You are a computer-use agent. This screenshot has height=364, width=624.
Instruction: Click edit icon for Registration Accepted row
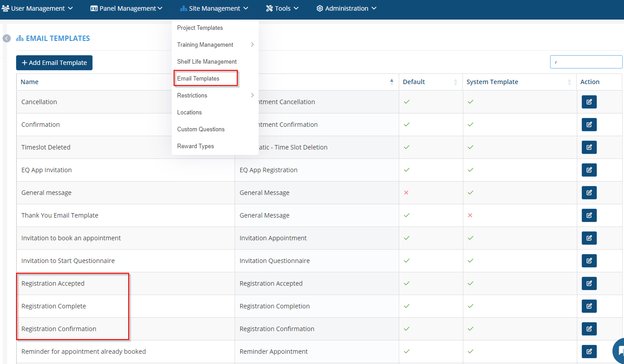point(589,283)
